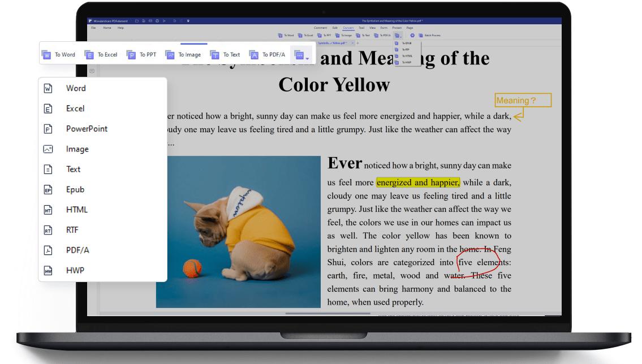This screenshot has height=364, width=642.
Task: Click the Meaning? text annotation box
Action: coord(523,101)
